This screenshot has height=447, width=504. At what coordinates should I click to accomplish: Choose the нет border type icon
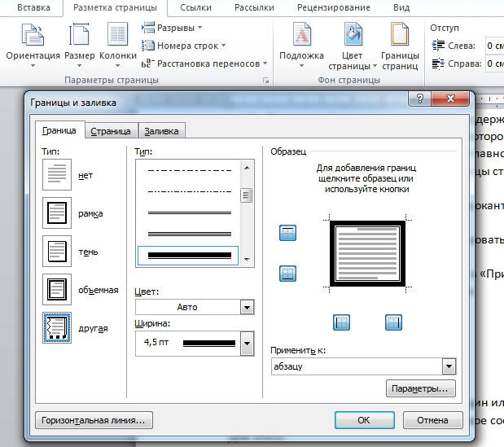57,174
